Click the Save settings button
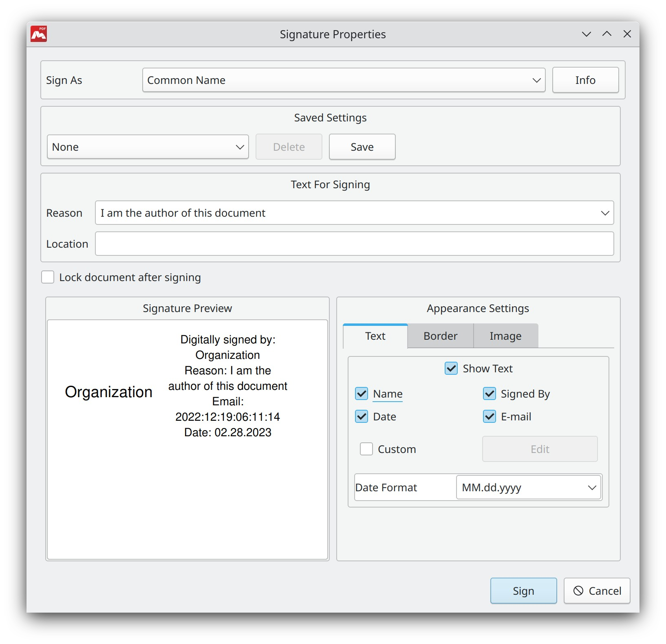Image resolution: width=666 pixels, height=644 pixels. [362, 147]
